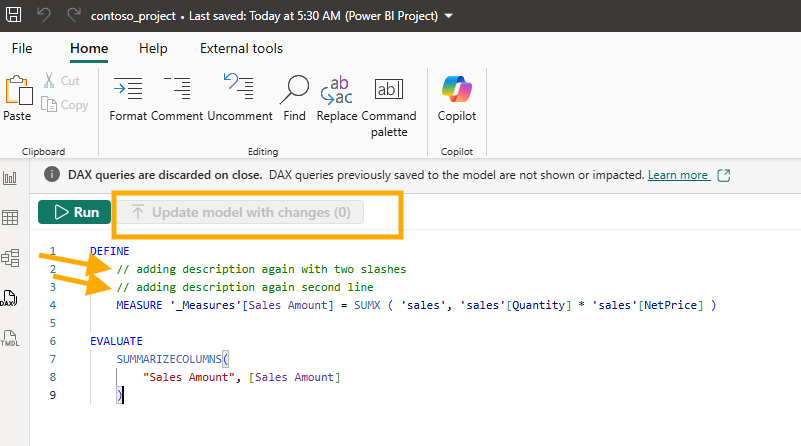
Task: Click the MEASURE keyword on line 4
Action: (139, 305)
